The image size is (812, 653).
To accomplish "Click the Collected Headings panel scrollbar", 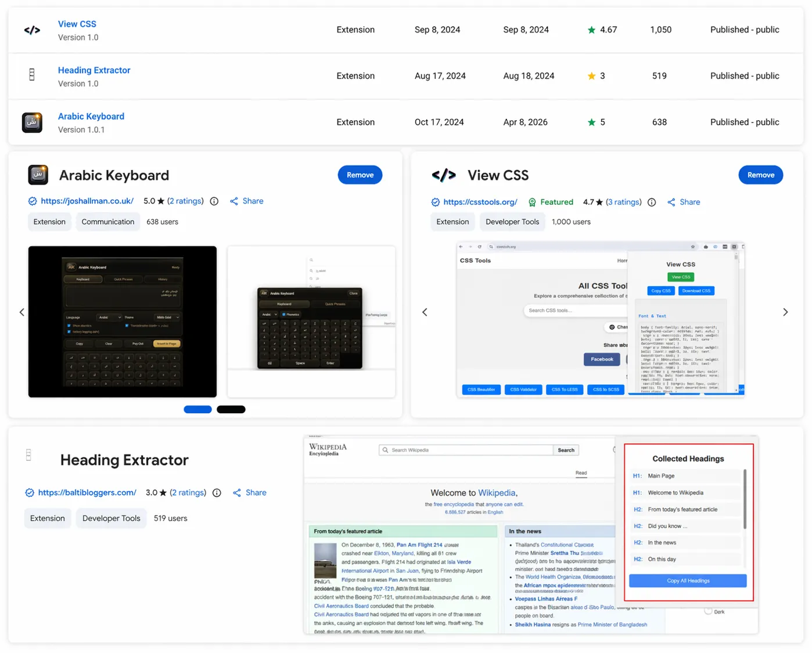I will pos(745,499).
